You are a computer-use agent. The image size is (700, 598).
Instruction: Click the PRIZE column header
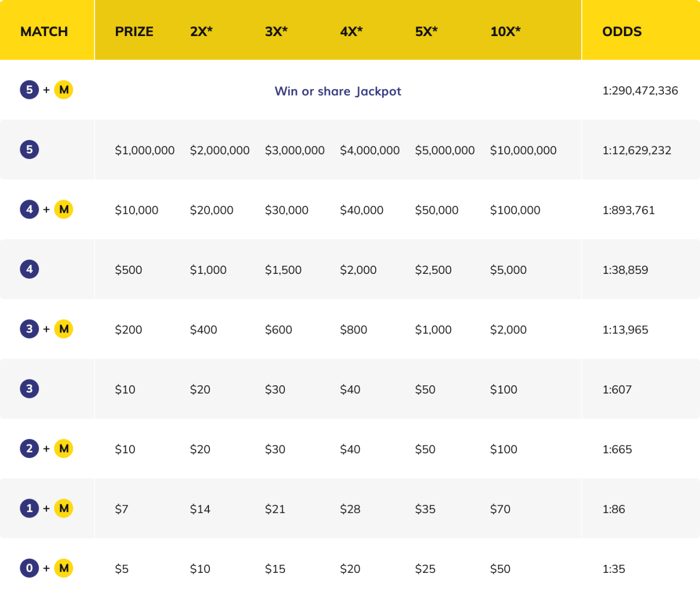point(134,32)
